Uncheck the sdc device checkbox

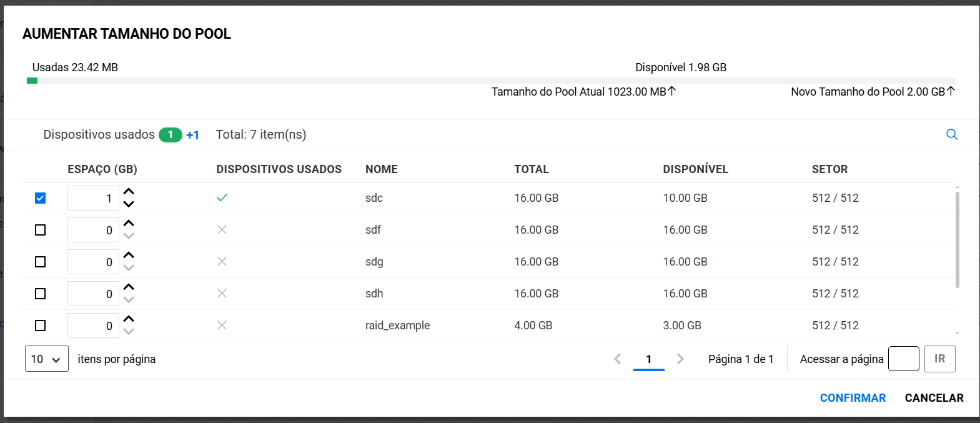coord(41,198)
